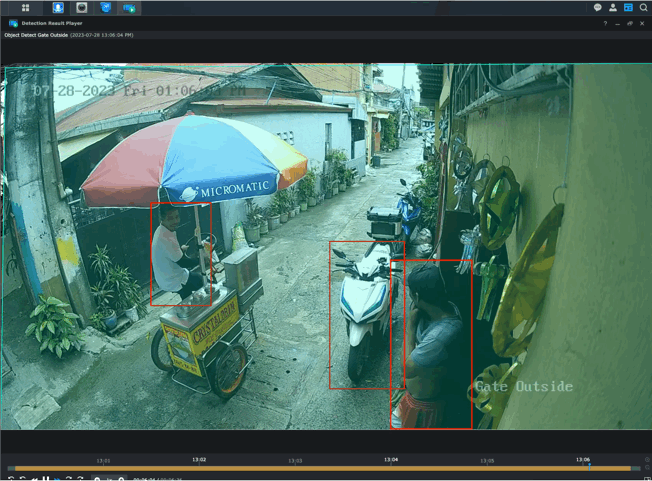Open the main menu grid icon
The image size is (652, 481).
point(25,7)
